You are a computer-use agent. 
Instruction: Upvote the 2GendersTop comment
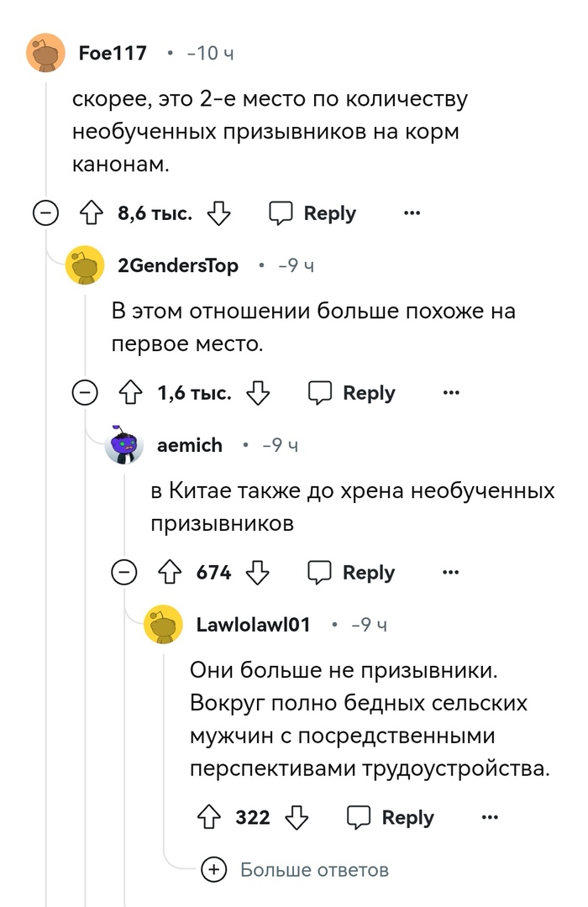[x=130, y=393]
